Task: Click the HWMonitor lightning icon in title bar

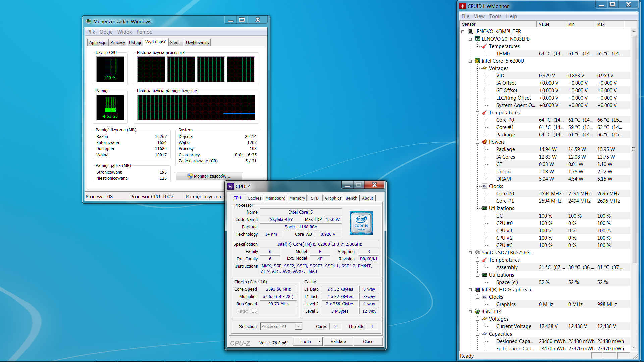Action: 463,6
